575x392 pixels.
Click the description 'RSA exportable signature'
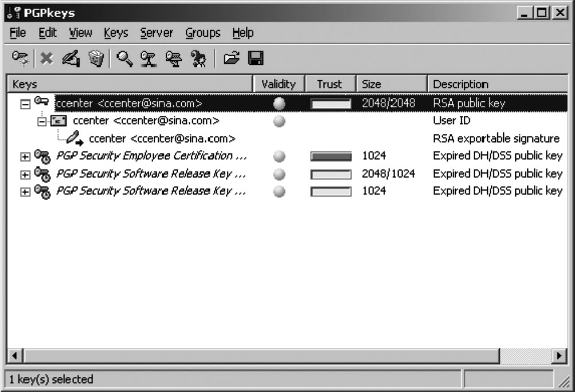pos(496,139)
